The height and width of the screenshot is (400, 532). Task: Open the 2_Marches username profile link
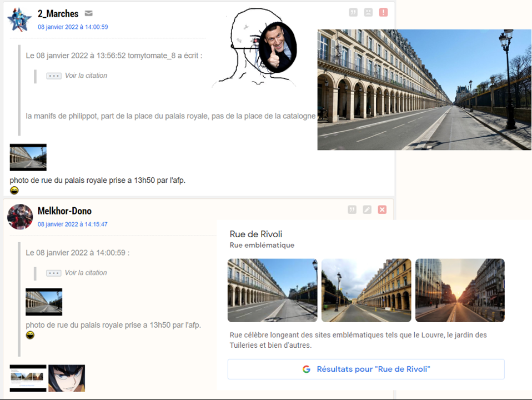pyautogui.click(x=58, y=14)
